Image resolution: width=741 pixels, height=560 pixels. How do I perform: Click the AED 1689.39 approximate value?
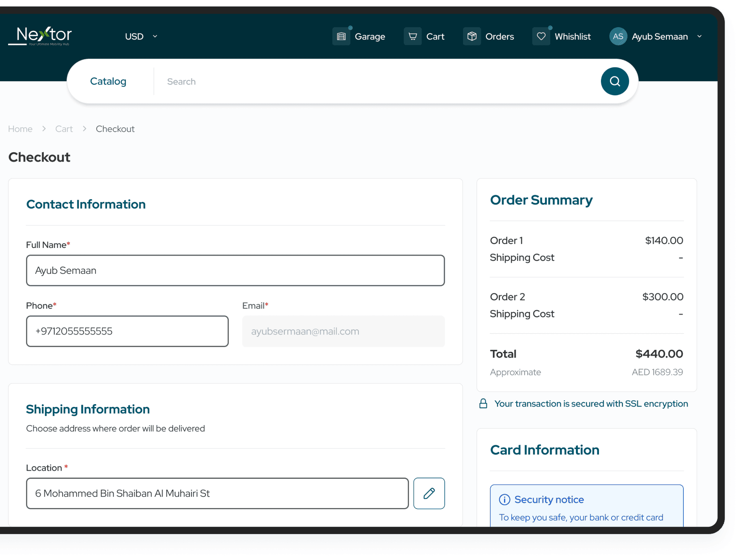click(x=657, y=372)
